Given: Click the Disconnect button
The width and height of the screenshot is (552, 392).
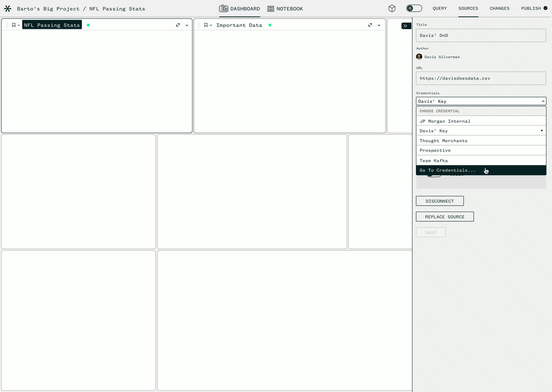Looking at the screenshot, I should (439, 201).
